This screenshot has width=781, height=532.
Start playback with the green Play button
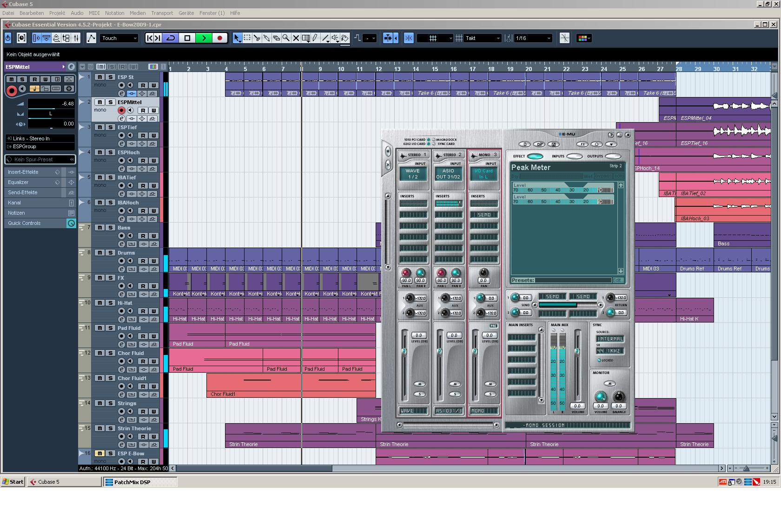point(204,38)
